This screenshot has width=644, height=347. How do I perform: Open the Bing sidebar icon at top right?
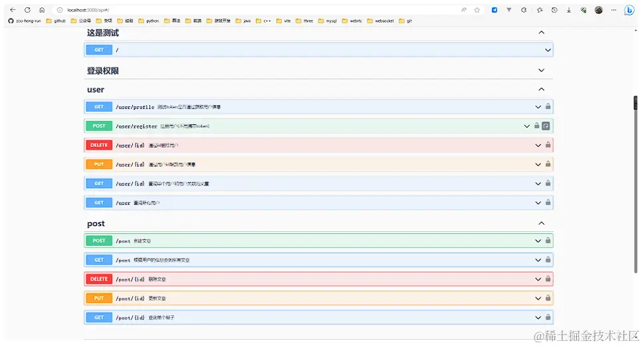tap(629, 10)
